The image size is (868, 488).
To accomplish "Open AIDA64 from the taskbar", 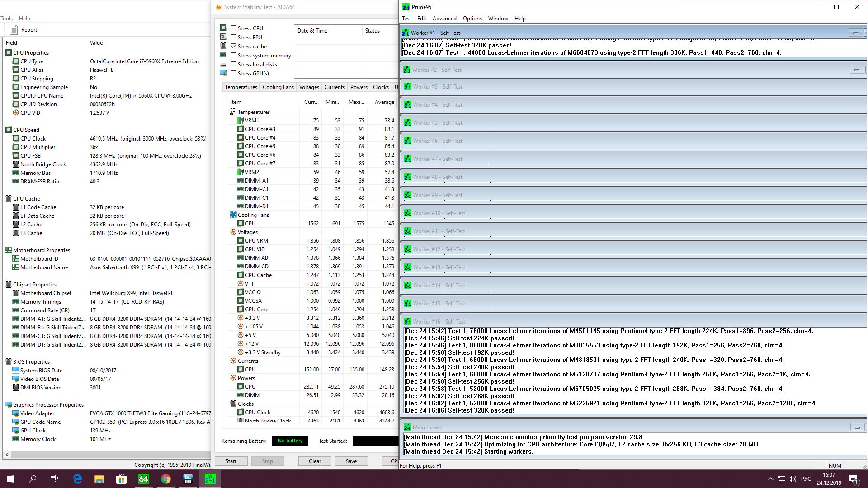I will pyautogui.click(x=143, y=479).
